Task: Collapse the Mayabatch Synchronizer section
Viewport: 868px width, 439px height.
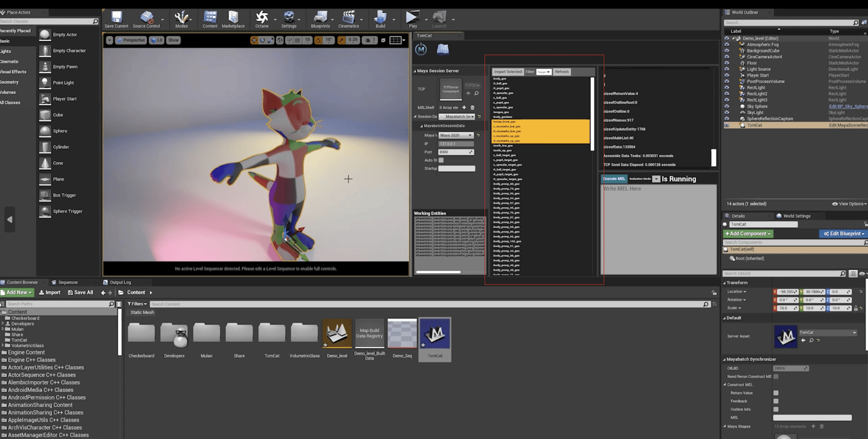Action: (724, 359)
